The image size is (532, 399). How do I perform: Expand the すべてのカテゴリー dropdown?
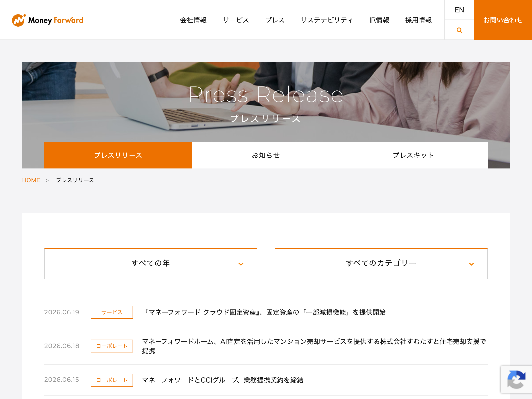(x=381, y=264)
